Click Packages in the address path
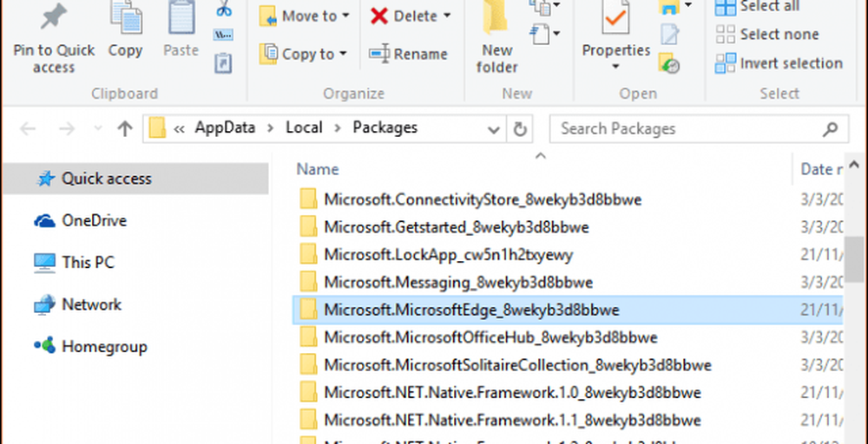 pyautogui.click(x=385, y=127)
